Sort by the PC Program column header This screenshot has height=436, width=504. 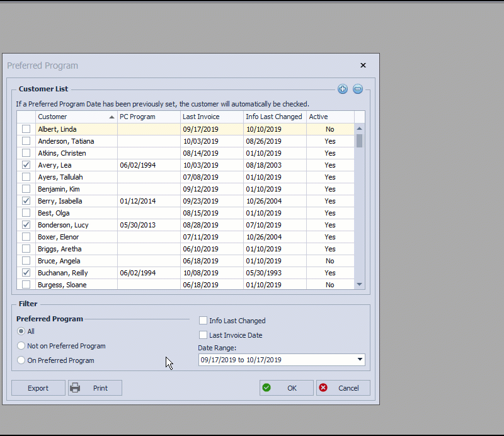[x=149, y=117]
